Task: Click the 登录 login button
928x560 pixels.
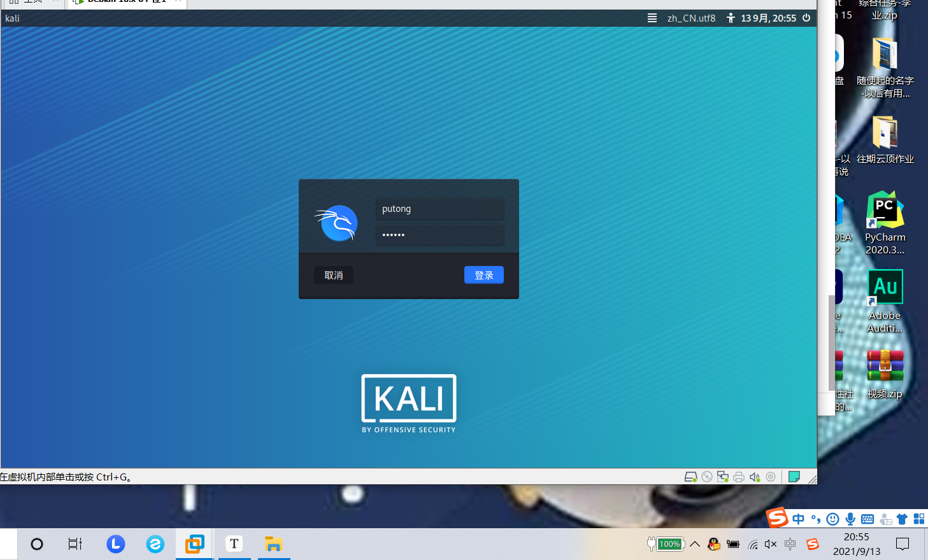Action: pyautogui.click(x=483, y=275)
